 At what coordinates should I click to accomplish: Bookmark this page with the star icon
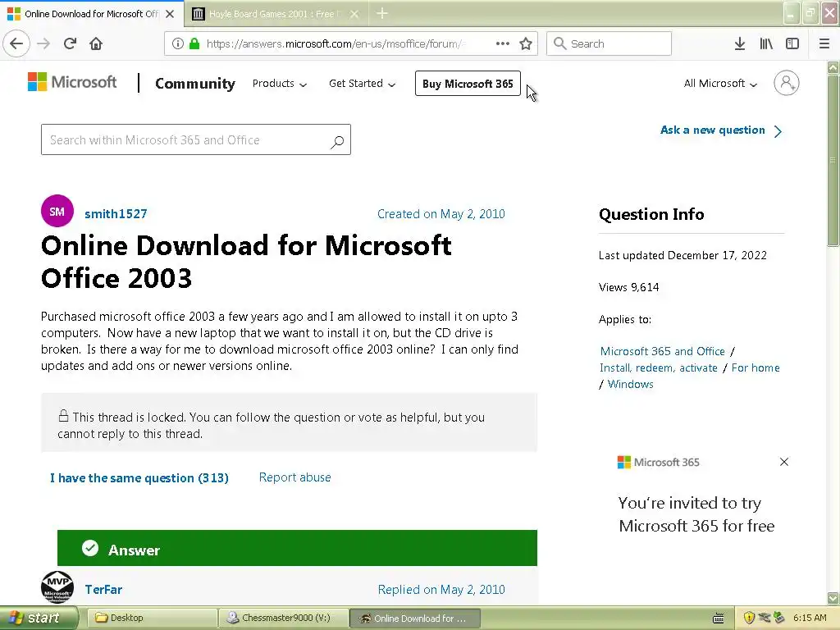coord(526,43)
